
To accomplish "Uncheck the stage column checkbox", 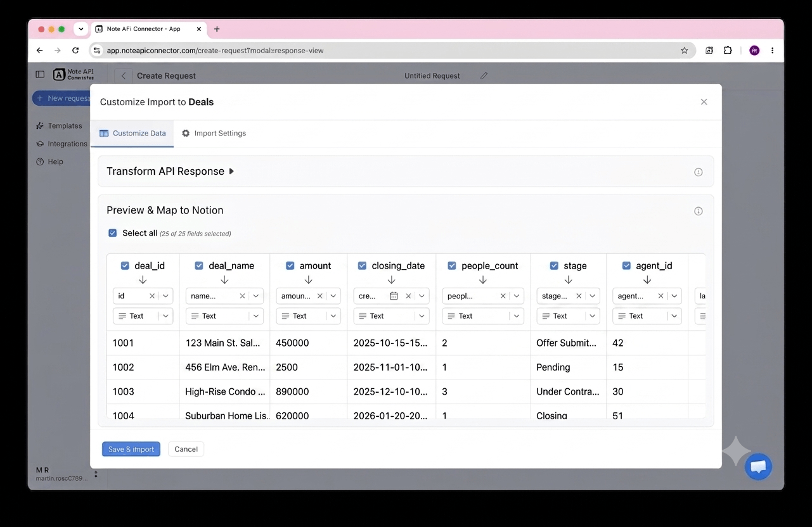I will click(x=554, y=266).
